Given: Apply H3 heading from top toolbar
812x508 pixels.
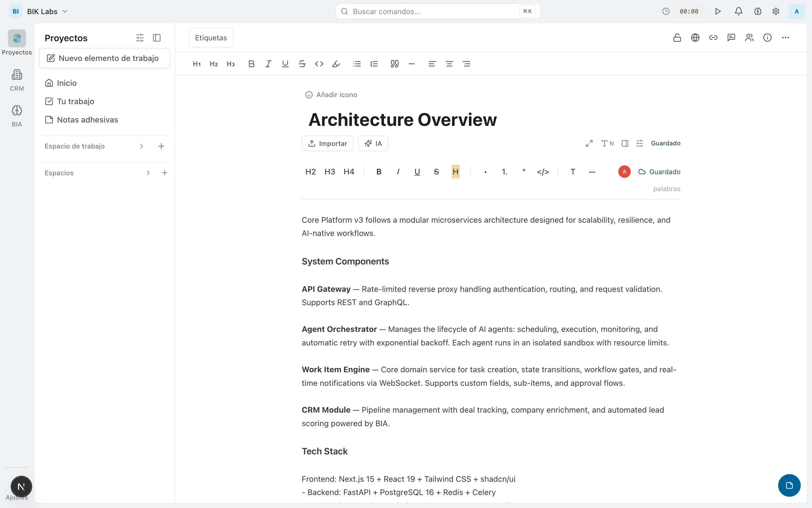Looking at the screenshot, I should pos(231,64).
